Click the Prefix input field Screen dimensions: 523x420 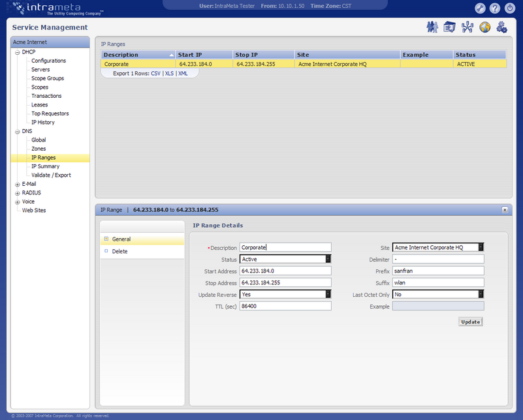pyautogui.click(x=438, y=271)
